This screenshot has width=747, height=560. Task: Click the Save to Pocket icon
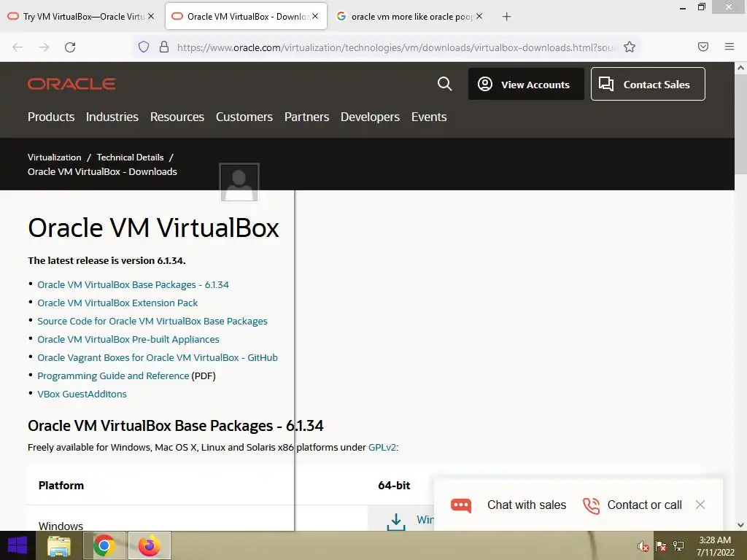[x=703, y=47]
